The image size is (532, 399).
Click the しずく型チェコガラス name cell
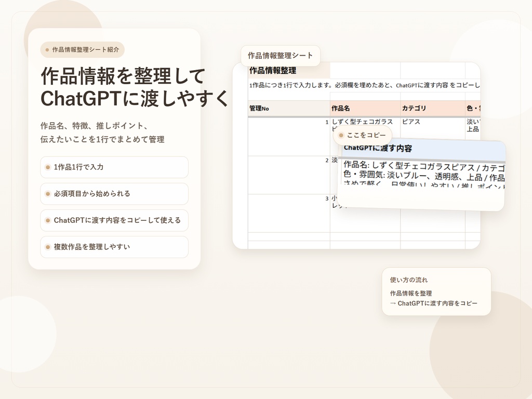365,122
